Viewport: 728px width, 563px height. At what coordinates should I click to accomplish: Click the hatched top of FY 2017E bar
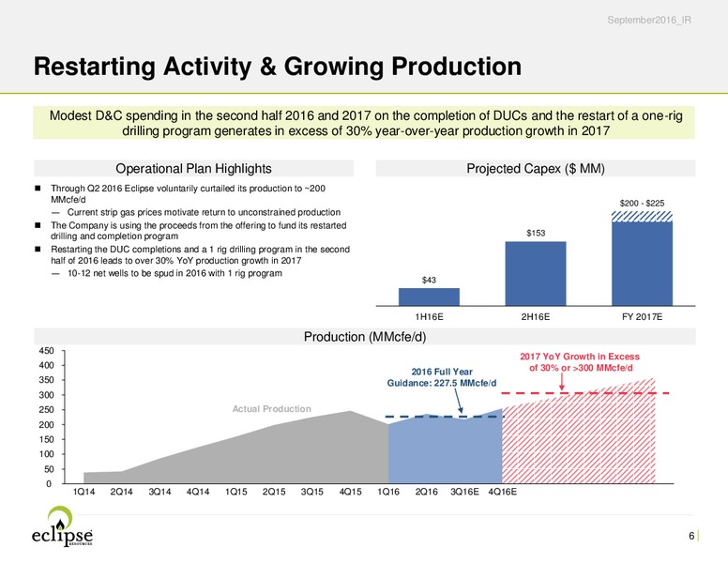point(642,217)
